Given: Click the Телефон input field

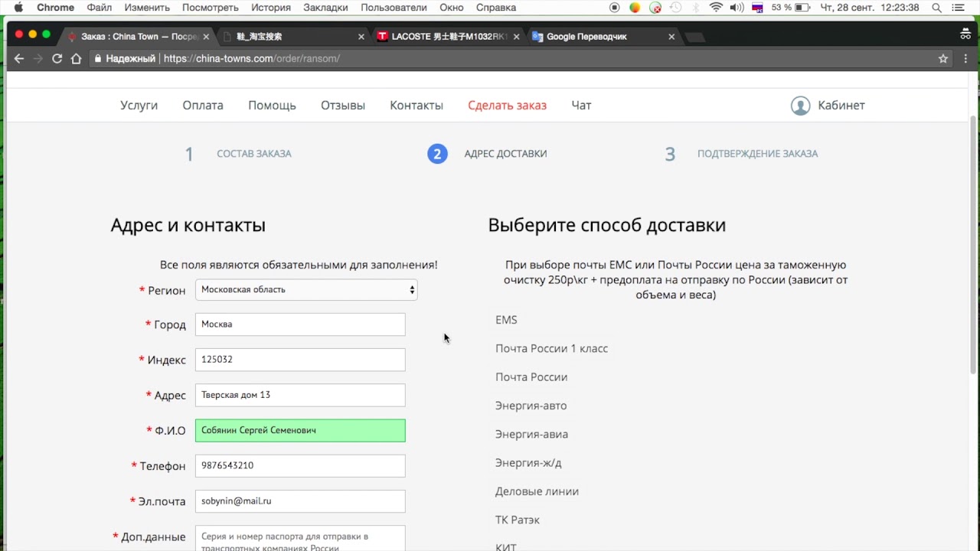Looking at the screenshot, I should 300,466.
